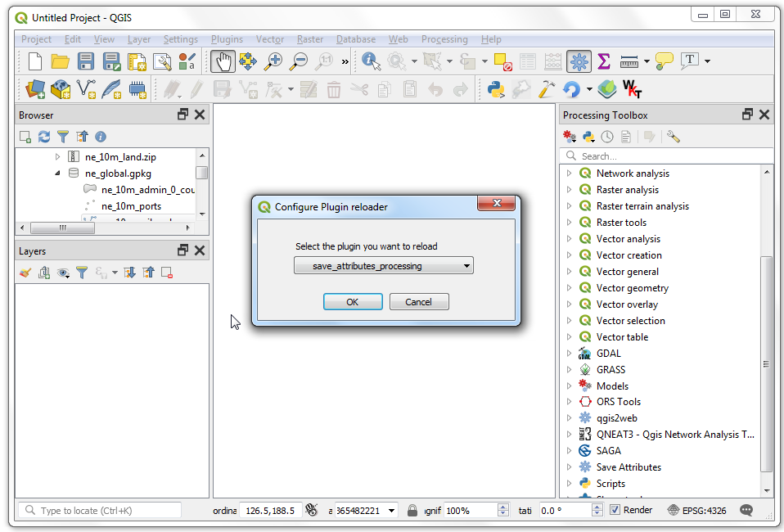Click the Processing Toolbox vertical scrollbar

tap(766, 363)
